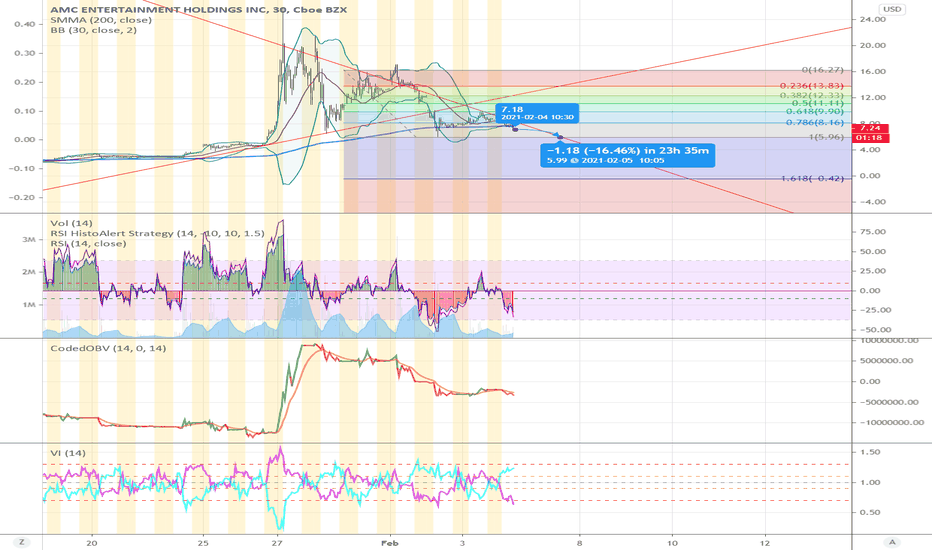Click the 24.00 price axis label
The width and height of the screenshot is (932, 550).
(872, 19)
